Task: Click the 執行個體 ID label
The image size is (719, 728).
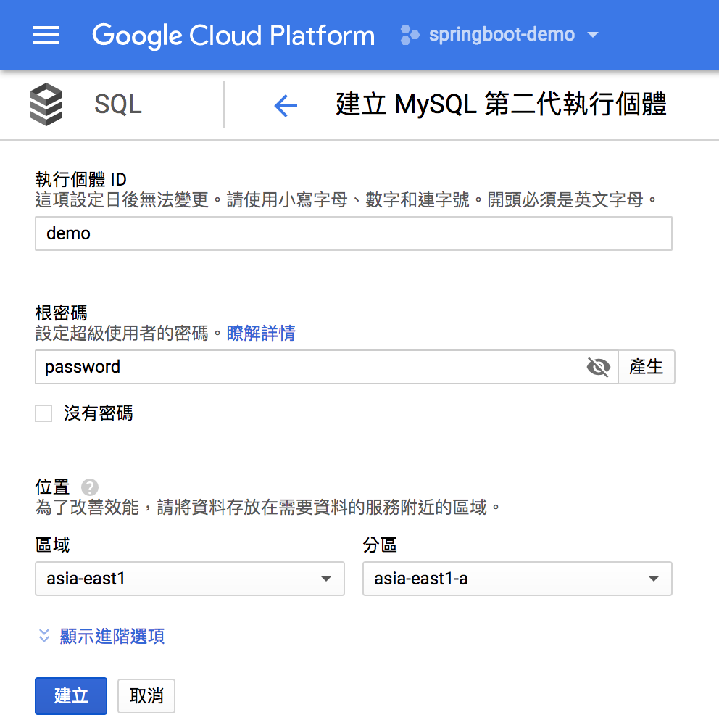Action: coord(80,179)
